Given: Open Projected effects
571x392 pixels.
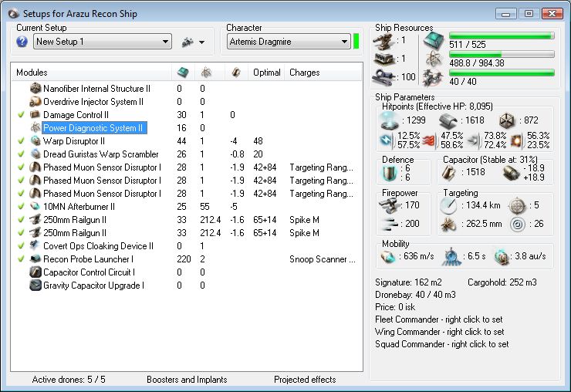Looking at the screenshot, I should pos(305,380).
